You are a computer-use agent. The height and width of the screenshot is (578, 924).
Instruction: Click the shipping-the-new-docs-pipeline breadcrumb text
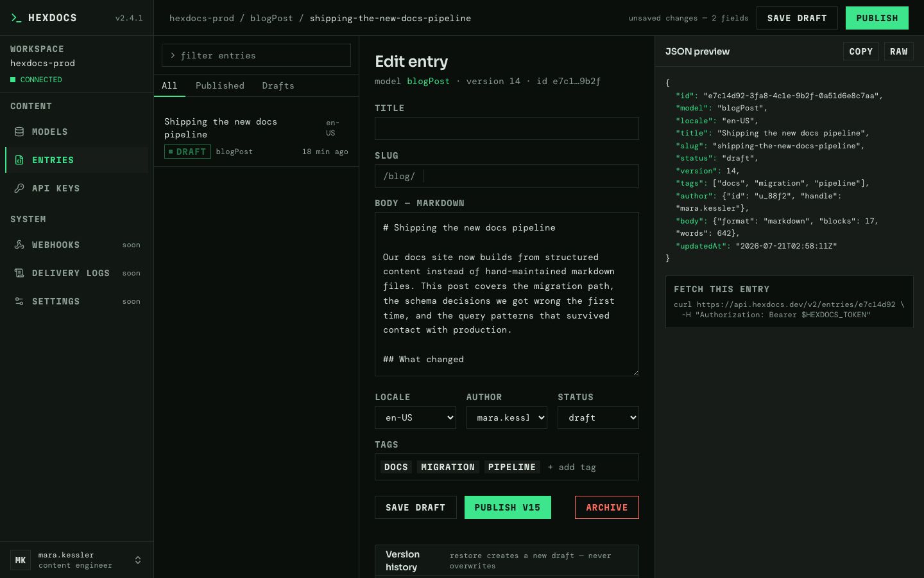(x=390, y=18)
